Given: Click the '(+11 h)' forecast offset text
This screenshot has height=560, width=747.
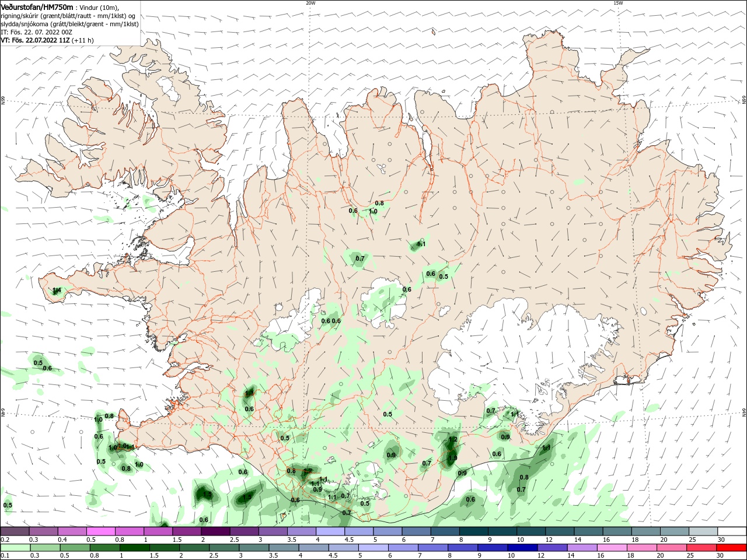Looking at the screenshot, I should [82, 40].
